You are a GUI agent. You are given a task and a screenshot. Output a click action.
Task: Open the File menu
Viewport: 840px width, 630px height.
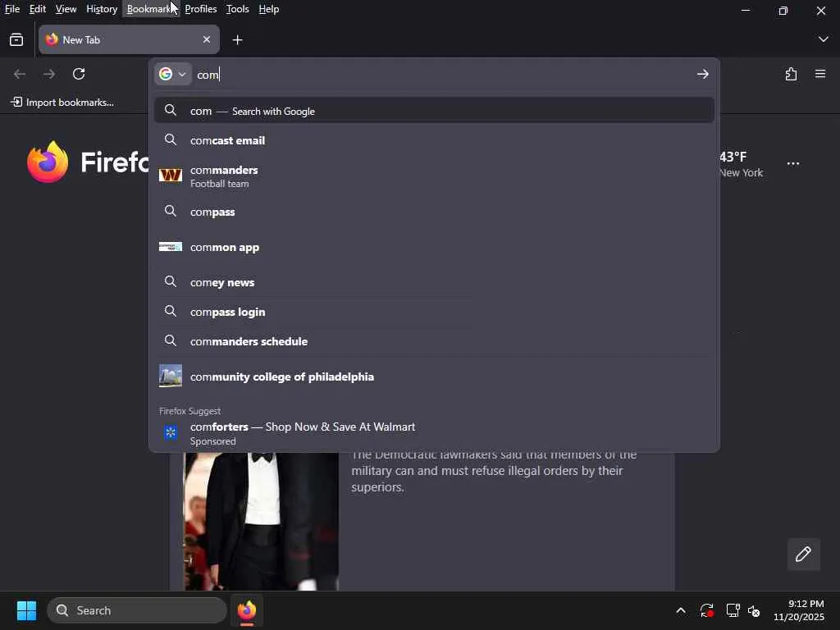coord(11,9)
